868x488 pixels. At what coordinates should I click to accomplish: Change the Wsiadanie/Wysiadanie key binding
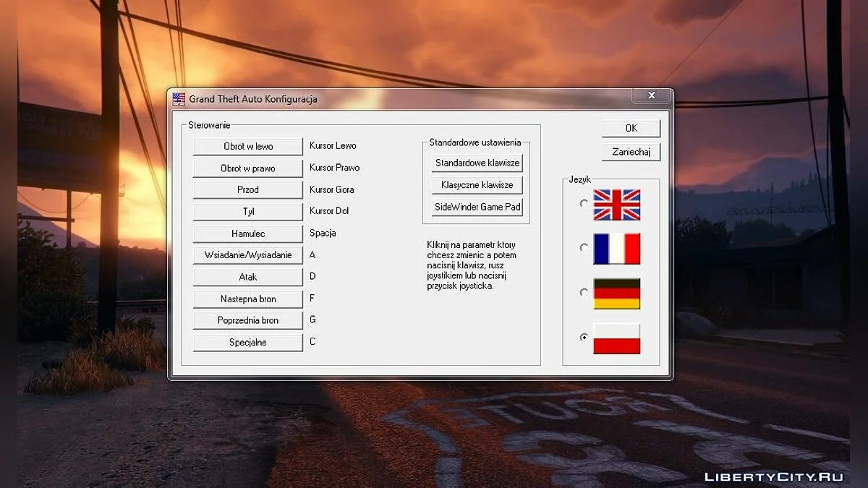tap(247, 255)
